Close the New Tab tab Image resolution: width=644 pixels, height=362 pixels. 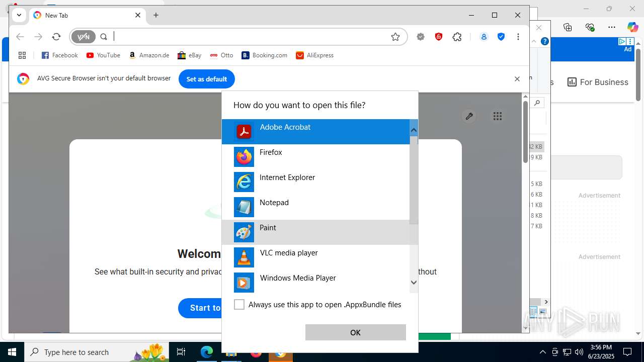[138, 15]
